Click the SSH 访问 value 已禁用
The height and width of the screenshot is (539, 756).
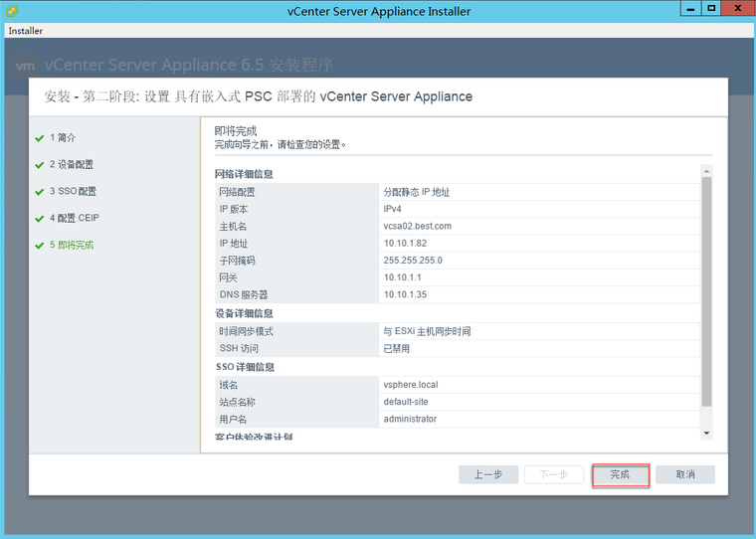(396, 349)
